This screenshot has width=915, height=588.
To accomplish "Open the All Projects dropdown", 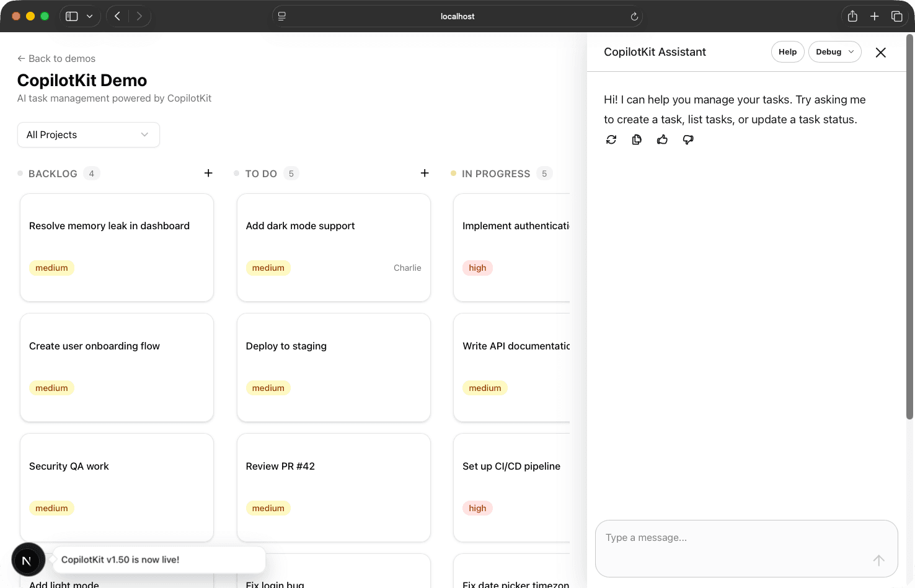I will tap(88, 134).
